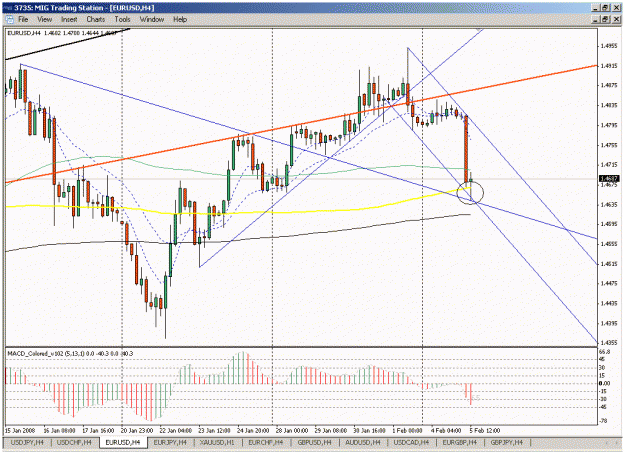This screenshot has height=452, width=625.
Task: Open the View menu
Action: coord(44,19)
